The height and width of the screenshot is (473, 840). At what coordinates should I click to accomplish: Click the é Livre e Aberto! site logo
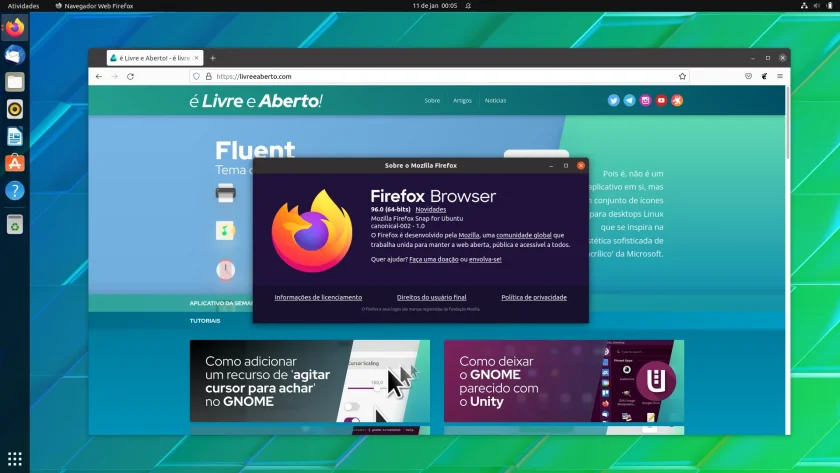pos(256,101)
